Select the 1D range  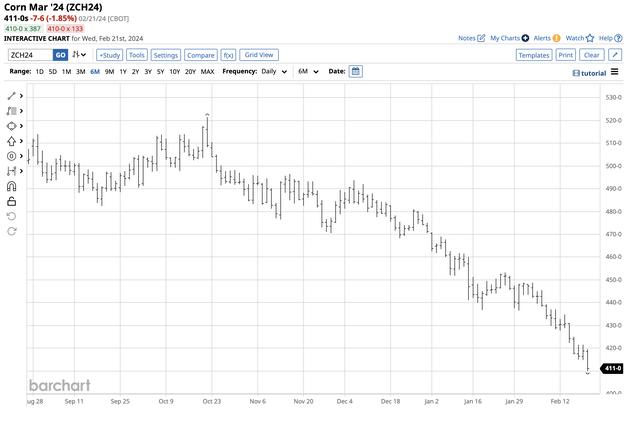click(x=40, y=71)
